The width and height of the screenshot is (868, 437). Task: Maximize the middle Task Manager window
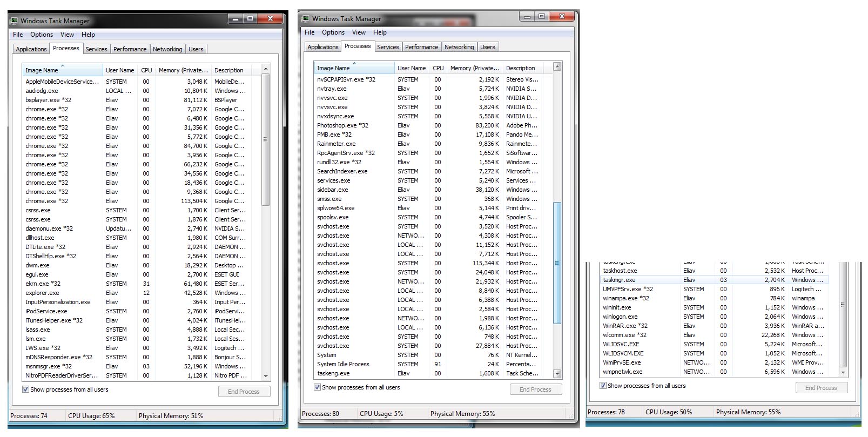pos(542,17)
